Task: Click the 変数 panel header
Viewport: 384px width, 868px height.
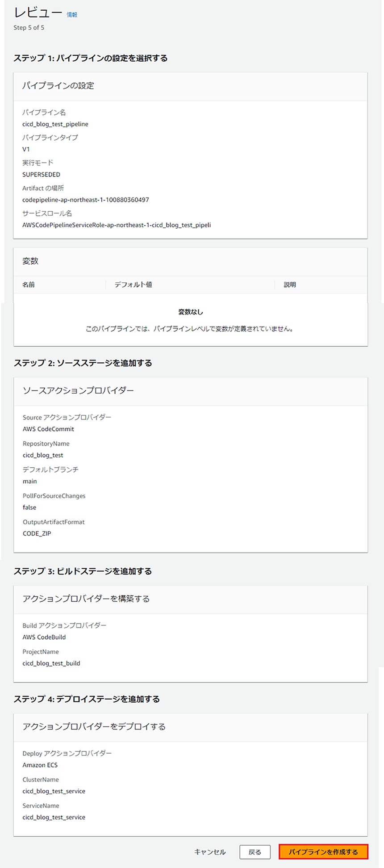Action: (x=191, y=261)
